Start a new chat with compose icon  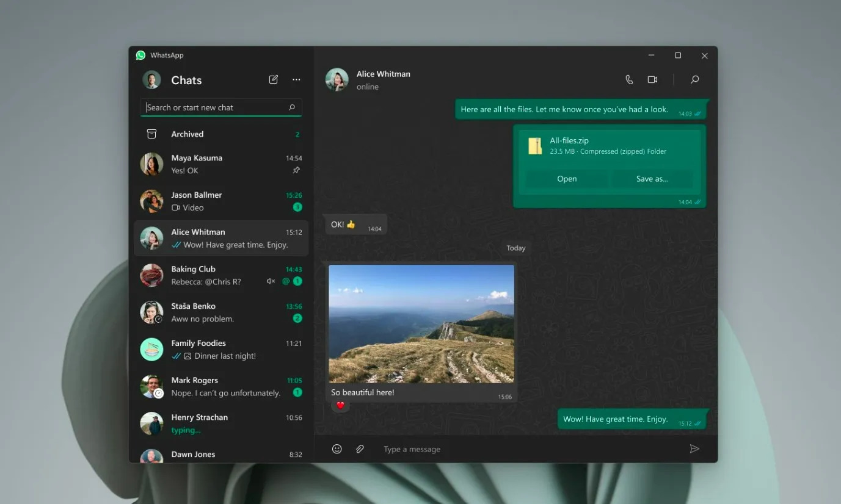click(274, 79)
